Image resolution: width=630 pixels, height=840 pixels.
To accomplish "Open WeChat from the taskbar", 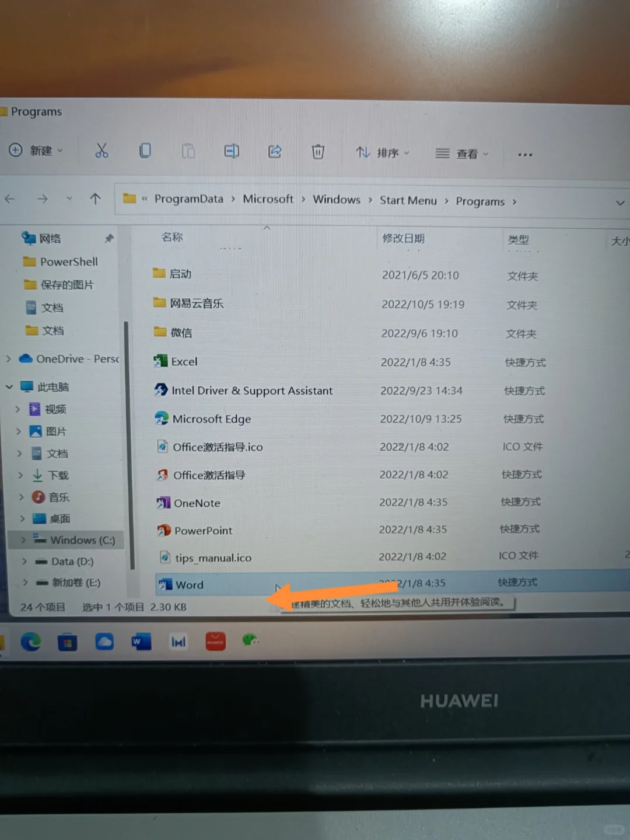I will click(x=251, y=640).
